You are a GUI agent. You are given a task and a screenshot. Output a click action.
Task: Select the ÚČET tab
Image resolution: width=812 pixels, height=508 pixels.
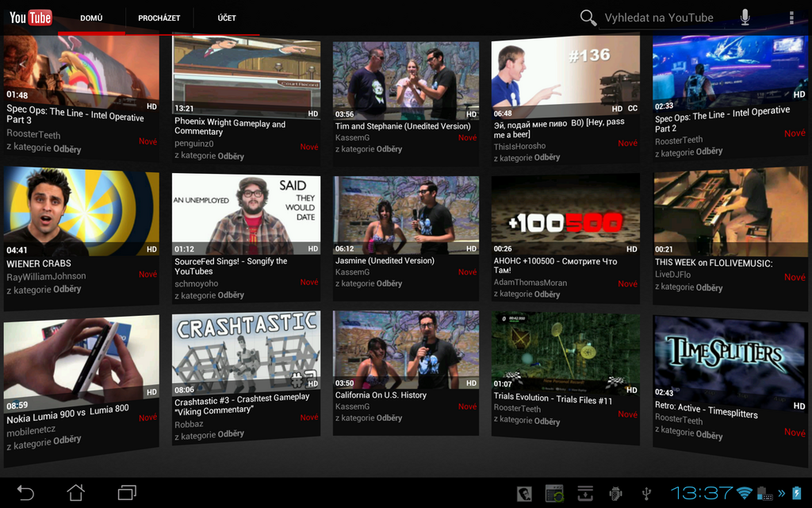point(226,17)
